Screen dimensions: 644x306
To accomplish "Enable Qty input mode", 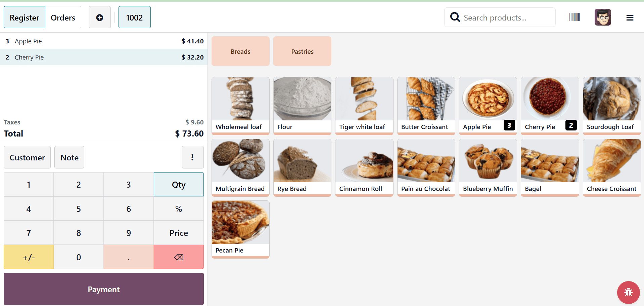I will [x=178, y=184].
